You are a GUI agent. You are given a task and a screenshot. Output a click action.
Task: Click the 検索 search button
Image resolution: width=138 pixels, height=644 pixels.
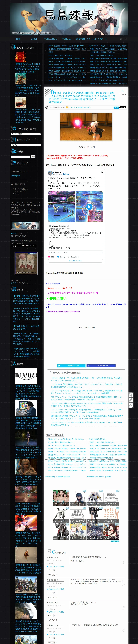click(x=33, y=156)
